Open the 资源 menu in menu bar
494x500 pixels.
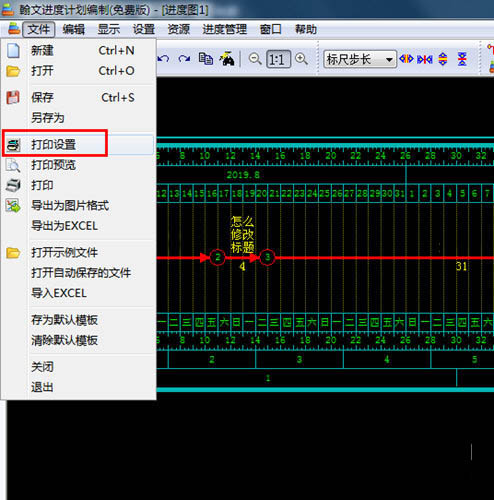coord(179,29)
